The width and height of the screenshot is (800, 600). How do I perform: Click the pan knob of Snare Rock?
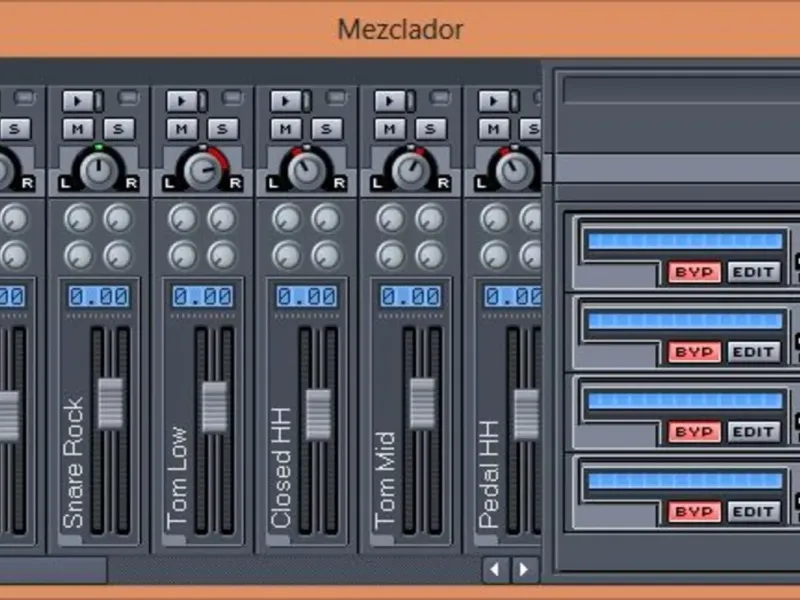[98, 170]
